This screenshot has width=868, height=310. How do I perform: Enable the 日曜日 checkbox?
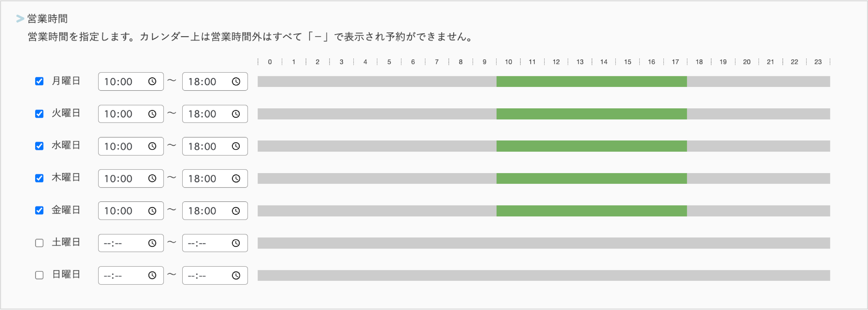(x=39, y=275)
